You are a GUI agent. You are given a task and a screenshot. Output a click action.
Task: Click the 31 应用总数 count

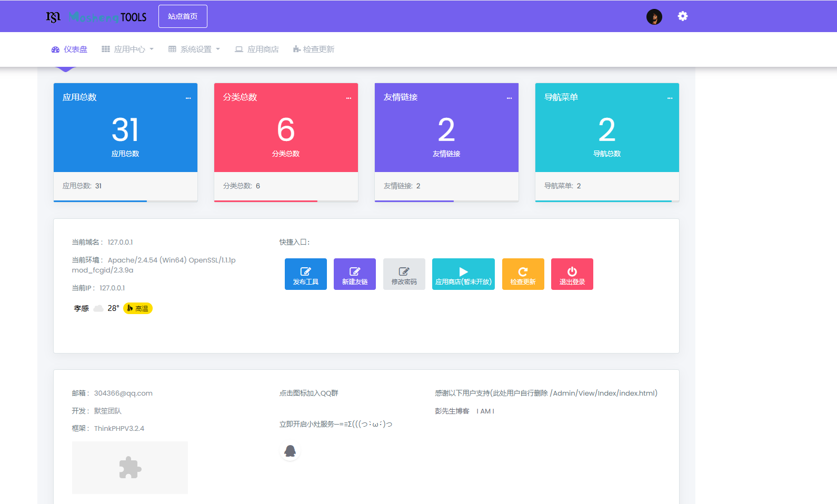[125, 130]
